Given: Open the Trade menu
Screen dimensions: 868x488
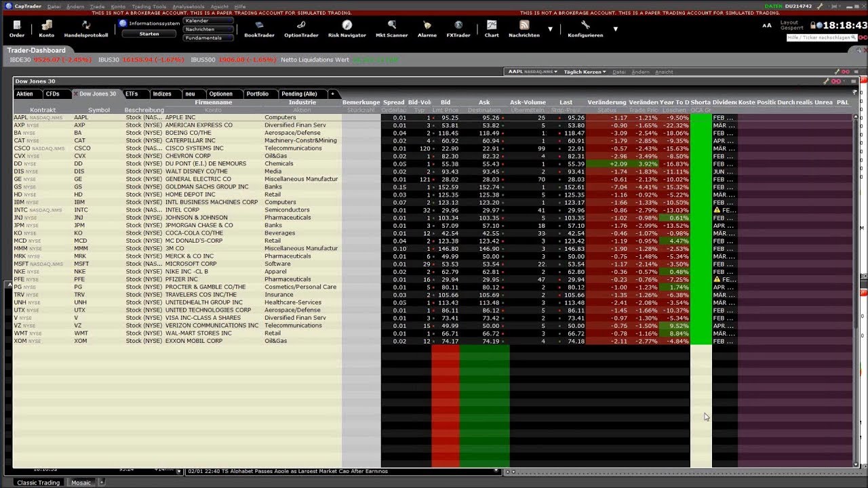Looking at the screenshot, I should pos(97,6).
